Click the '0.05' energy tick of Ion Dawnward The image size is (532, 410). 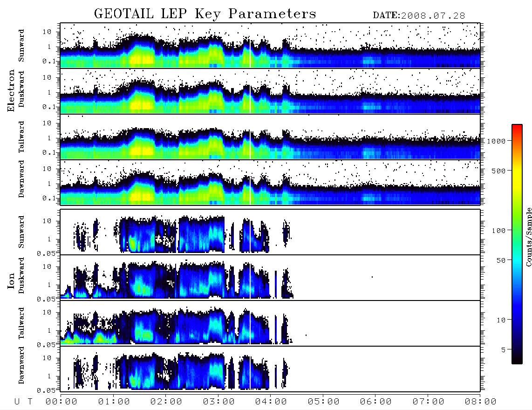(x=46, y=390)
